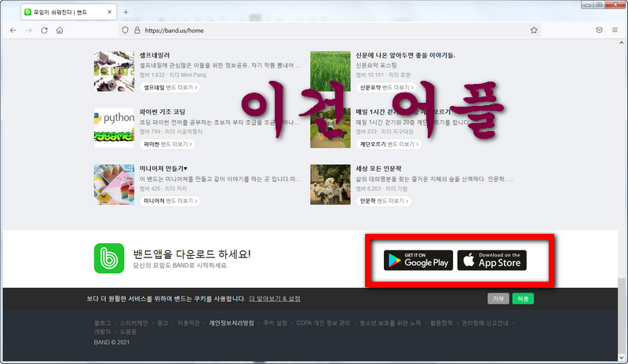Screen dimensions: 628x364
Task: Reject cookies with 거부 button
Action: click(498, 299)
